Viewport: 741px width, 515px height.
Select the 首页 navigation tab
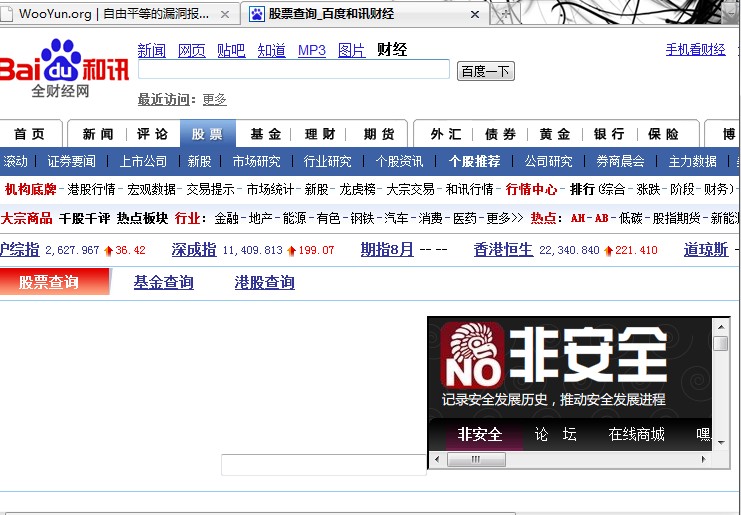coord(29,134)
